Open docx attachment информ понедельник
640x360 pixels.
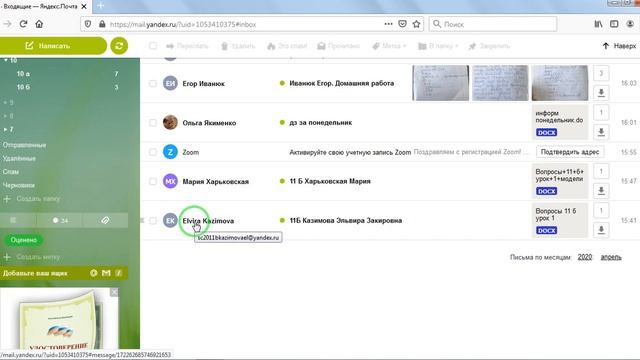(x=560, y=122)
